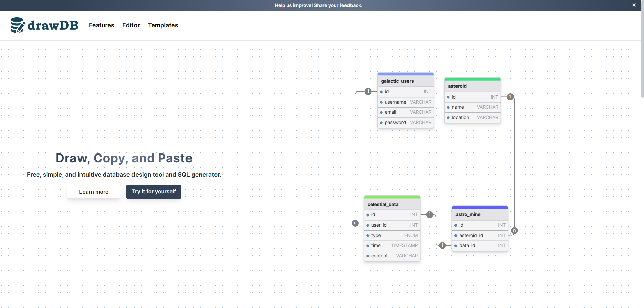Click the id field in asteroid table
This screenshot has height=308, width=644.
point(473,97)
